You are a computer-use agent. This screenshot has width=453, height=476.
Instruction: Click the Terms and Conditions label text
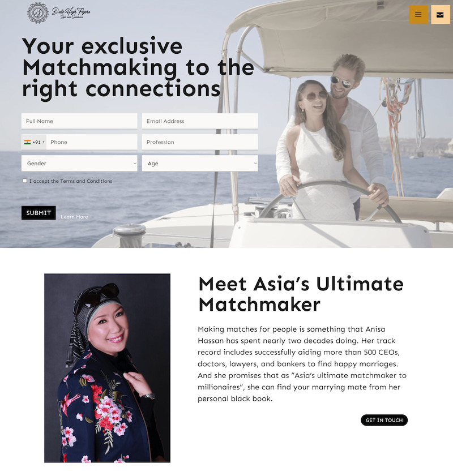71,181
